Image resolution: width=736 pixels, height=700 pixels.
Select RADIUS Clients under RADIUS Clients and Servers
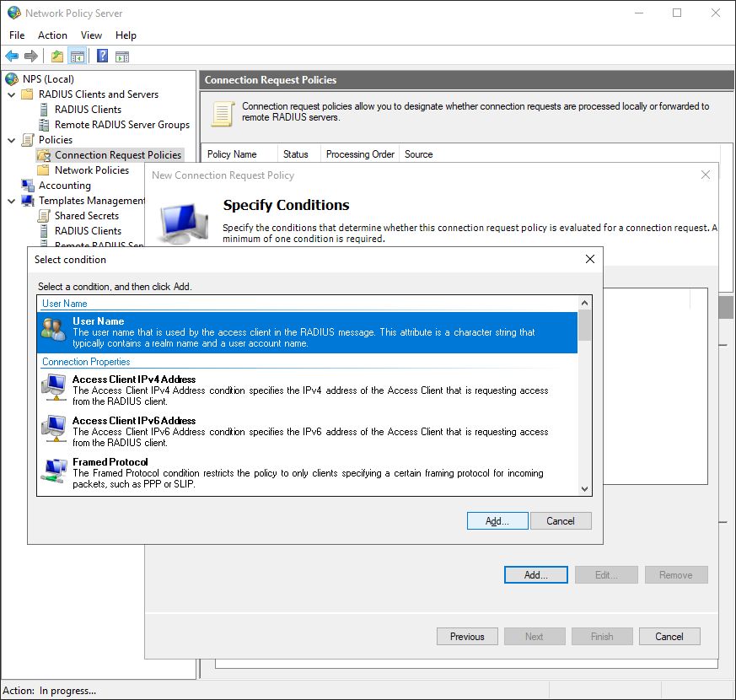click(x=89, y=110)
